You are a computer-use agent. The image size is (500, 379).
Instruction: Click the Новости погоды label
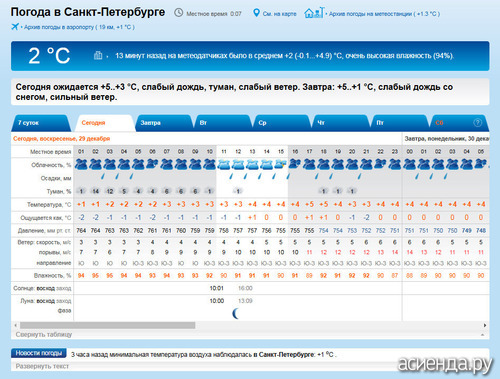point(39,353)
